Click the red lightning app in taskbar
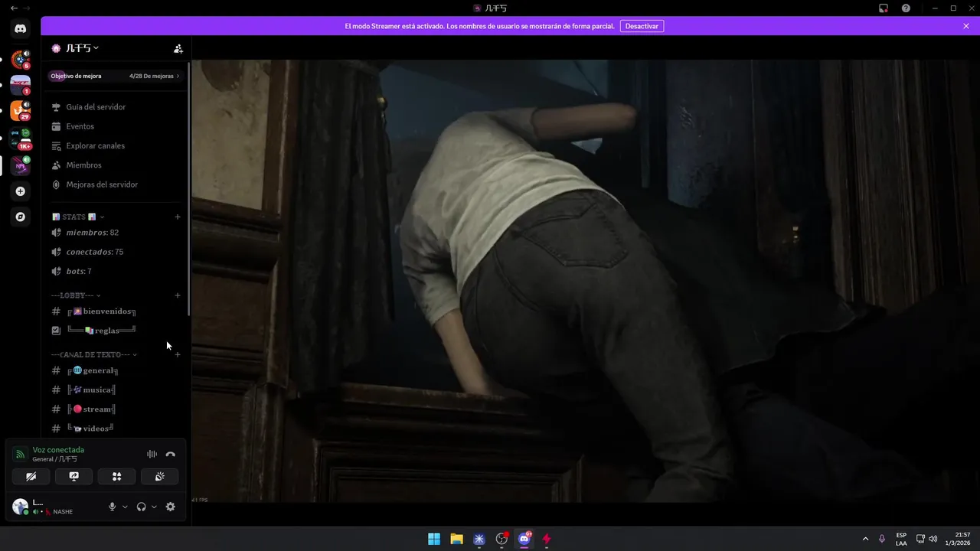Viewport: 980px width, 551px height. 547,539
